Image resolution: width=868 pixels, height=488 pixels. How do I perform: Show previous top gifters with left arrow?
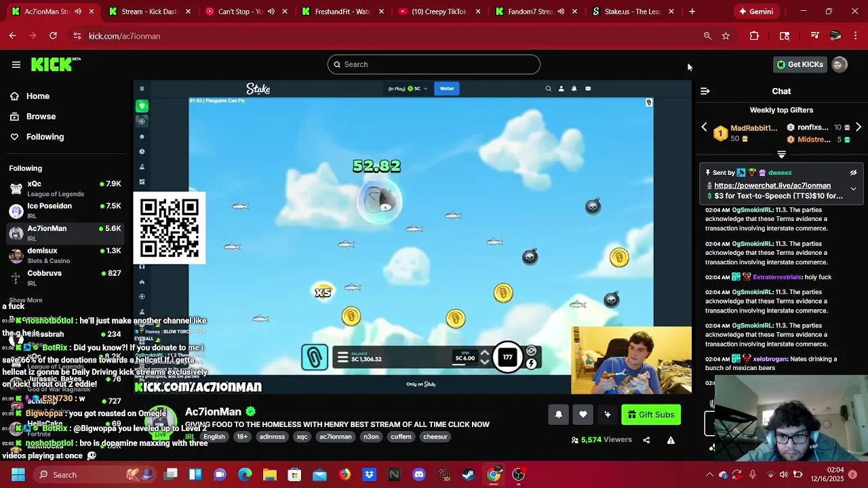704,127
